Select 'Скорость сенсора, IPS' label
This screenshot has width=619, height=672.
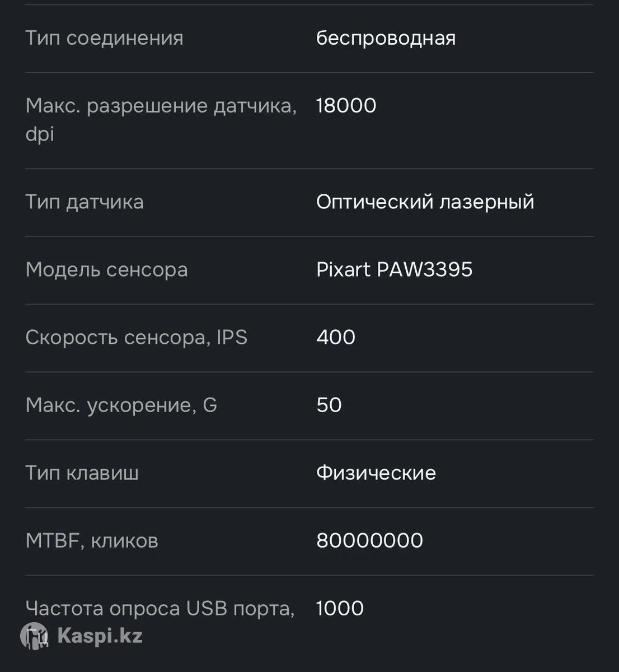coord(136,337)
